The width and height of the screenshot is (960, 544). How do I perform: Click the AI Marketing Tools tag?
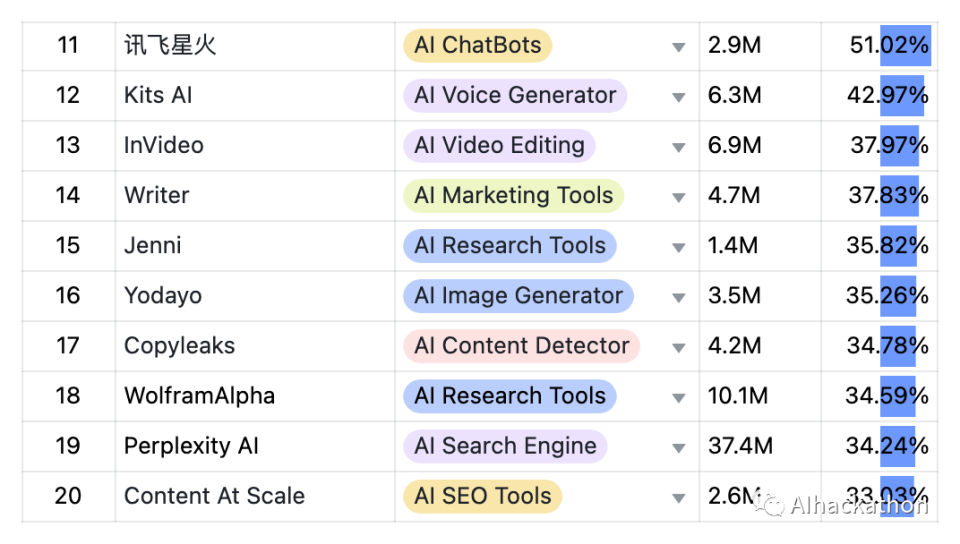tap(513, 195)
